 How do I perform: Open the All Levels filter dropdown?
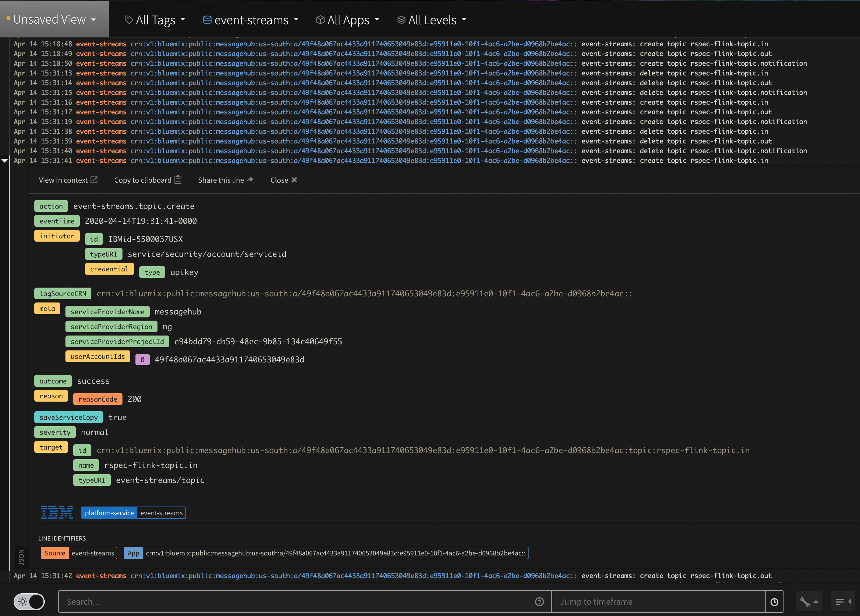point(432,20)
